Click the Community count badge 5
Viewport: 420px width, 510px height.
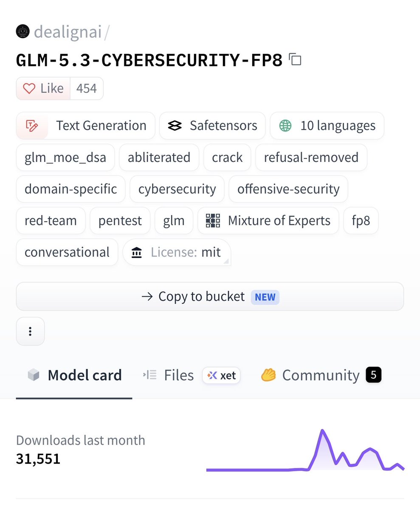pos(374,375)
